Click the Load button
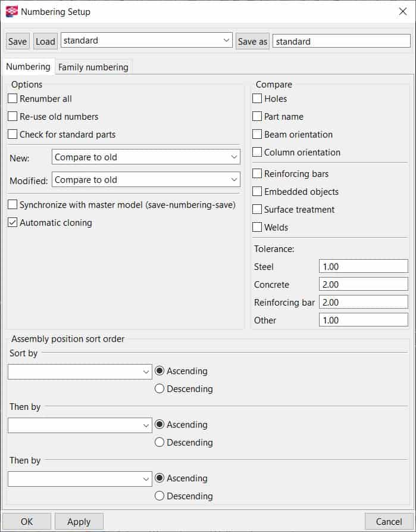The width and height of the screenshot is (416, 532). tap(45, 41)
